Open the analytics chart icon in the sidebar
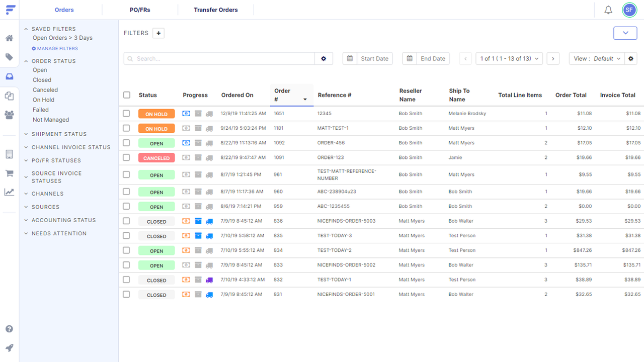 click(x=9, y=191)
